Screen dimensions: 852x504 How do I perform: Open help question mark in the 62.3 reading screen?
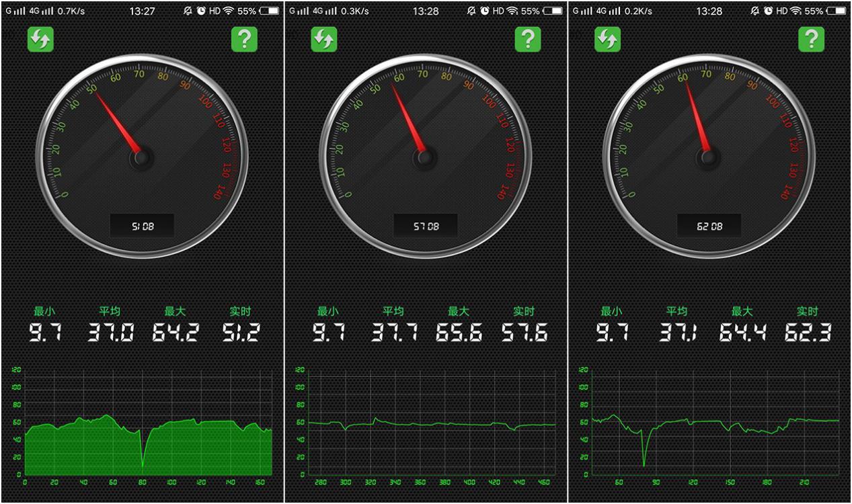point(812,40)
